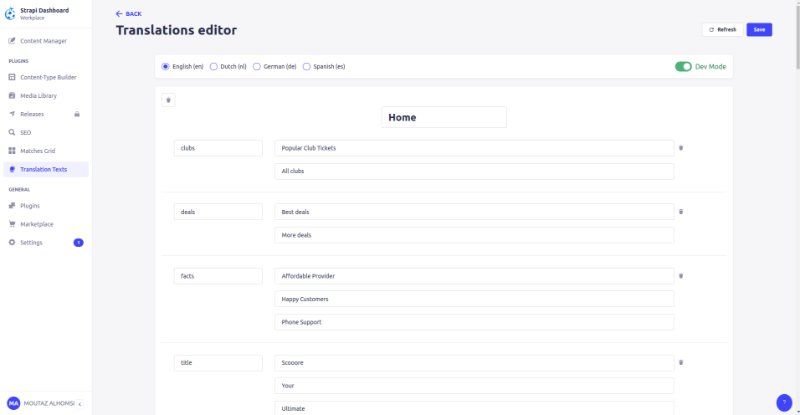Delete the Home section via trash icon
Screen dimensions: 800x415
[x=168, y=100]
